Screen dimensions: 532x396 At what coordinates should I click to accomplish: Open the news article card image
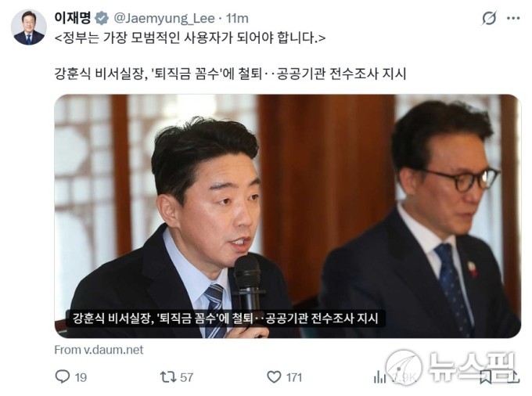[287, 216]
